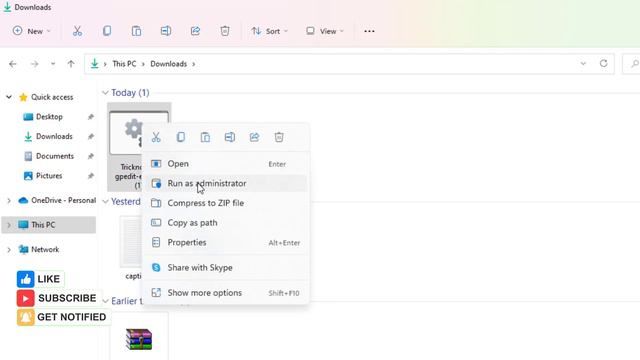640x360 pixels.
Task: Collapse the Yesterday file group
Action: [105, 202]
